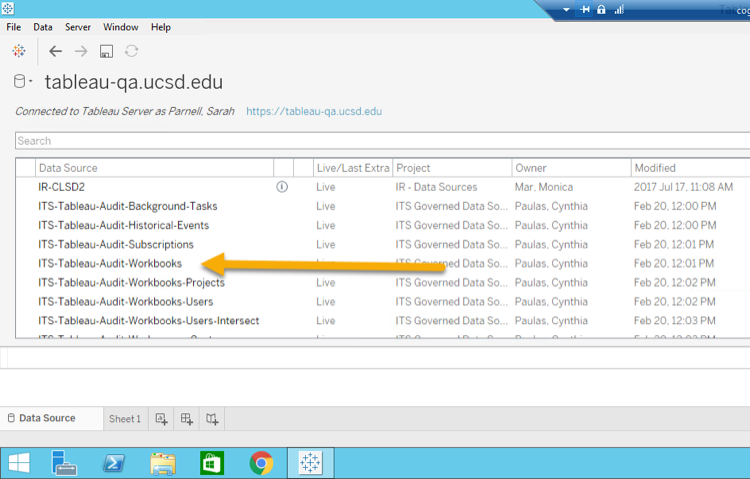Screen dimensions: 750x479
Task: Click the save disk icon
Action: click(106, 51)
